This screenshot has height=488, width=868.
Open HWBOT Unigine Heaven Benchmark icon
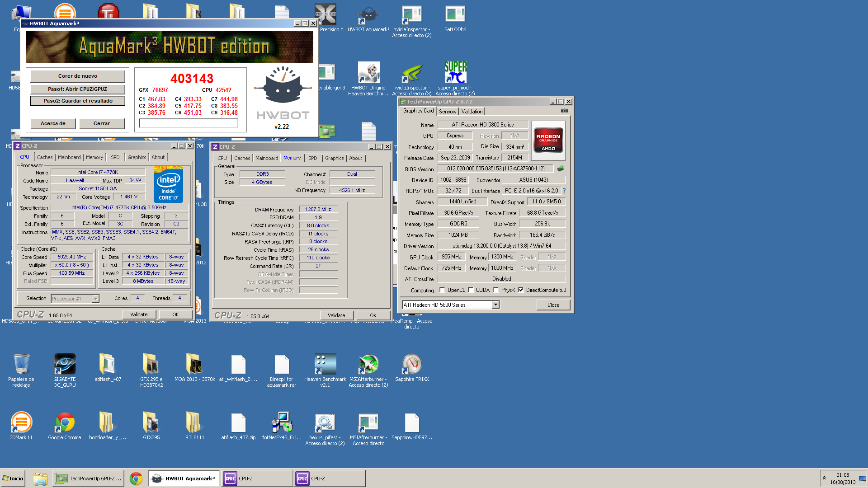coord(368,78)
